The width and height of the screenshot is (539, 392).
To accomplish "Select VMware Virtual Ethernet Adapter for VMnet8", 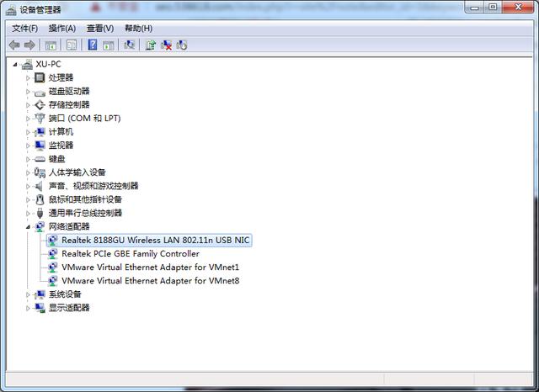I will coord(150,280).
